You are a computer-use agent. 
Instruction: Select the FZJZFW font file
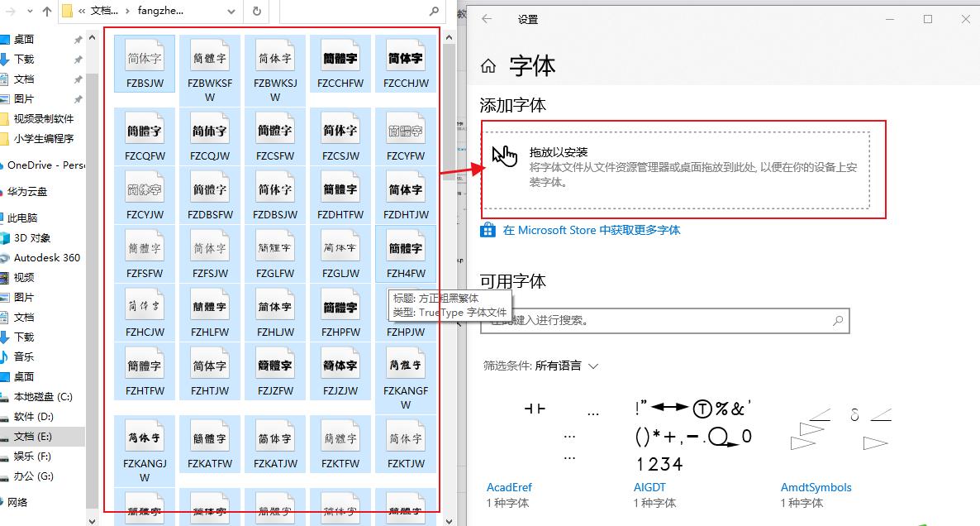275,364
